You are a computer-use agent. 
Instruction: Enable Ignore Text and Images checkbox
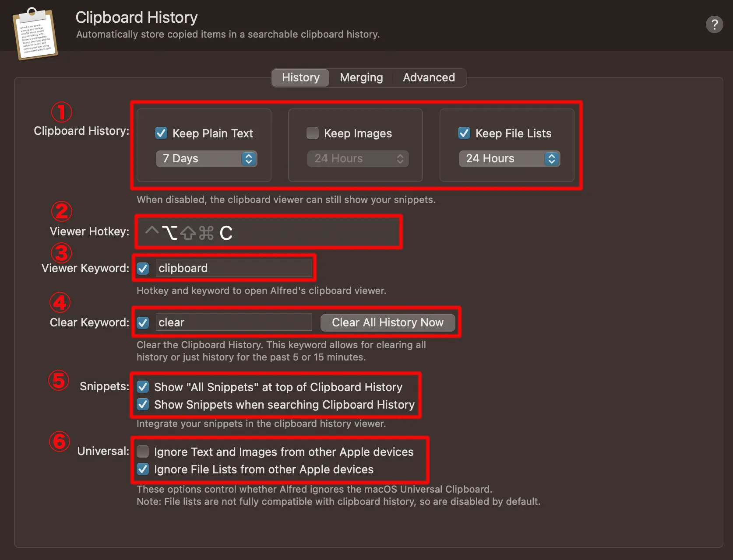tap(143, 451)
